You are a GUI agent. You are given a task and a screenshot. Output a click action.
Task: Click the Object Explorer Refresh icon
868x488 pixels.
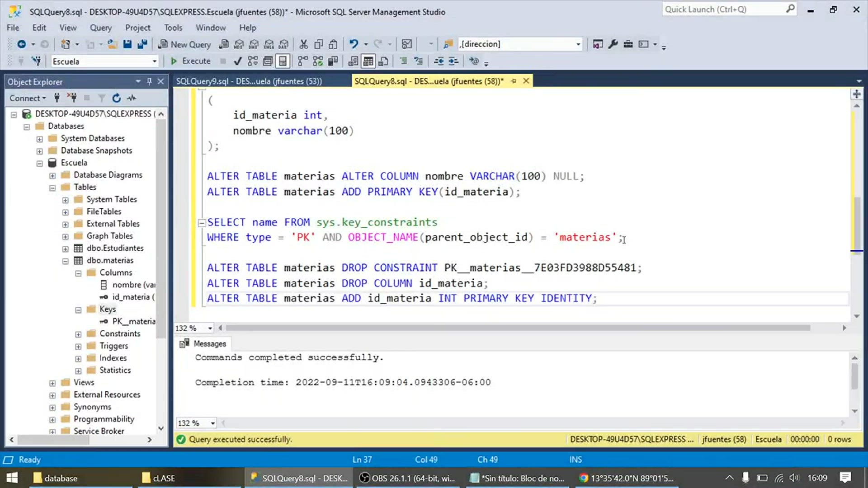click(117, 98)
